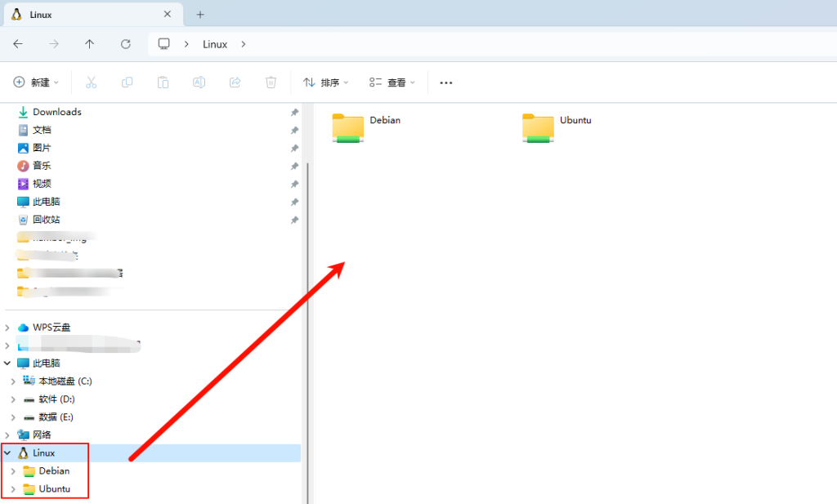The width and height of the screenshot is (837, 504).
Task: Click the Paste clipboard icon
Action: [x=163, y=83]
